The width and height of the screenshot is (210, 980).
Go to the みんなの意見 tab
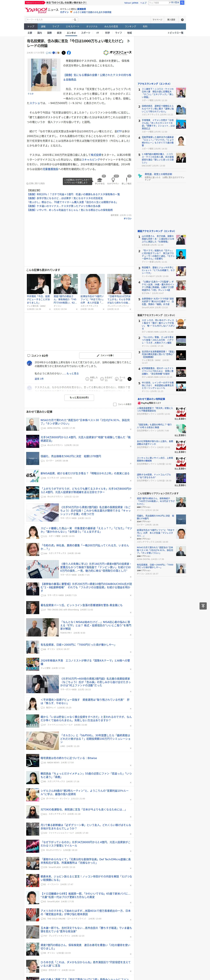(x=111, y=27)
